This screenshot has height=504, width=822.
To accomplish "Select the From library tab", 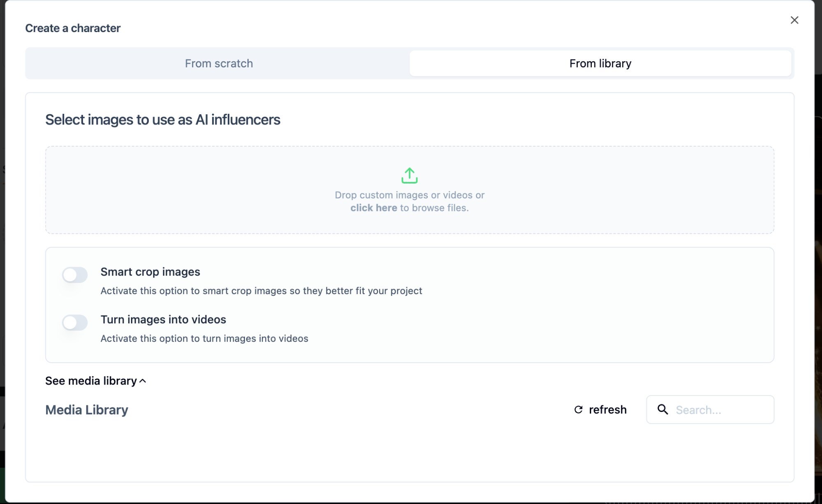I will tap(600, 63).
